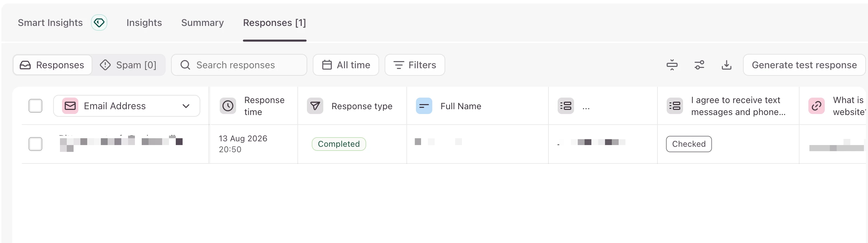Open the All time date filter

coord(346,65)
